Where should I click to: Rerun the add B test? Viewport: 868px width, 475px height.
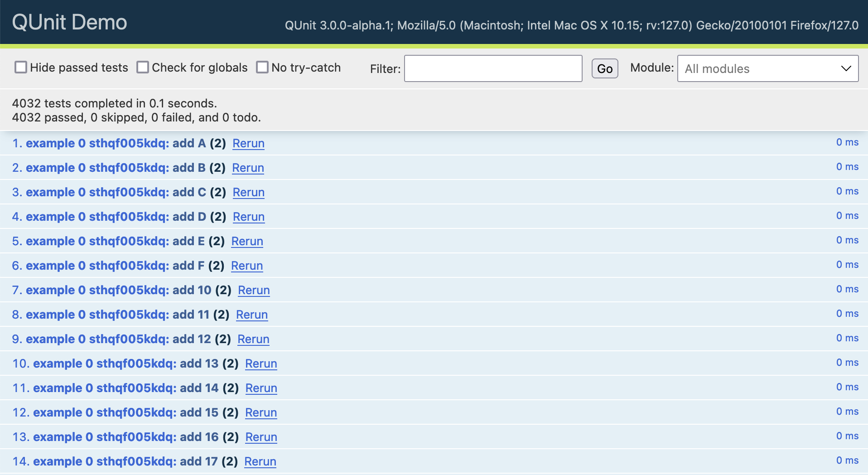(248, 168)
